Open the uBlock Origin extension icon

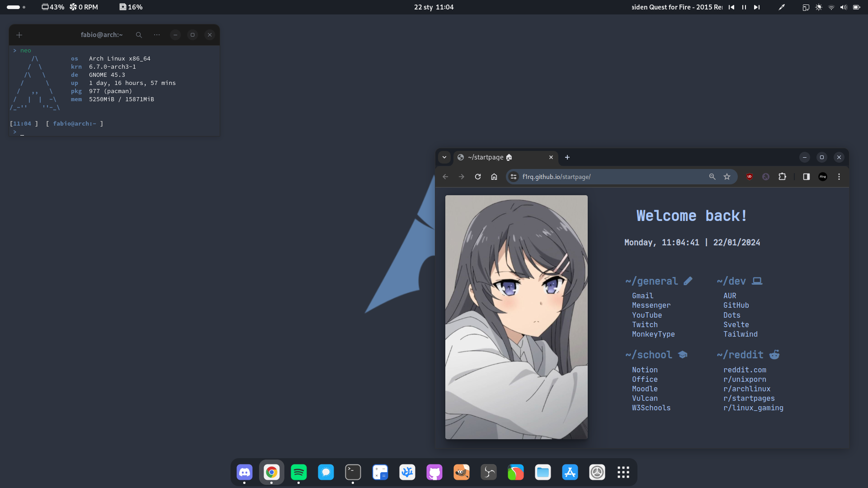coord(750,177)
